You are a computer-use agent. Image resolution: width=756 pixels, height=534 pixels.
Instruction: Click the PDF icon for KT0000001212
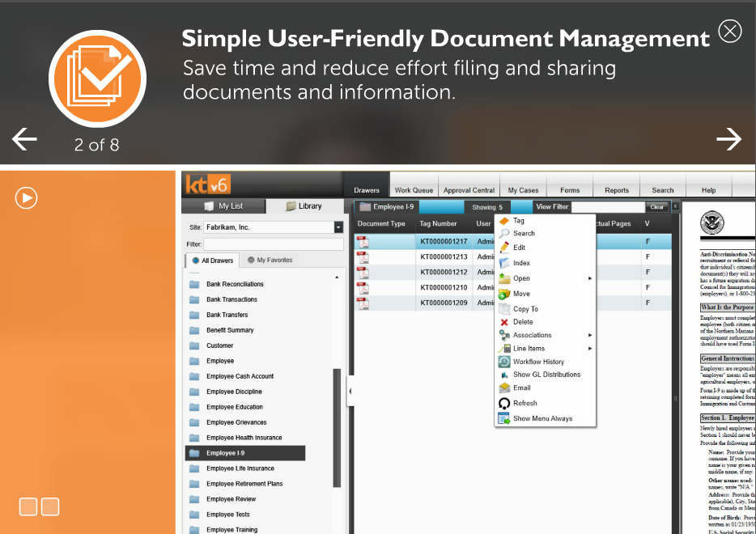click(x=363, y=273)
